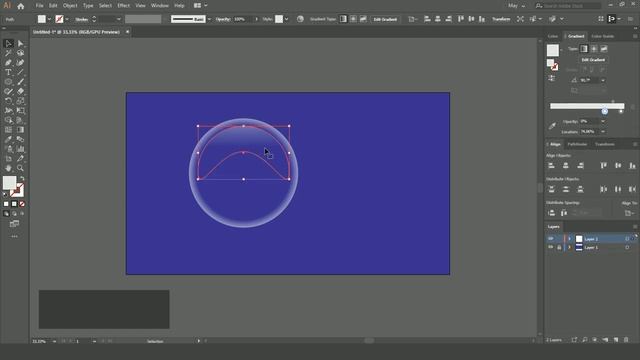Open the Effect menu
Viewport: 640px width, 360px height.
[123, 6]
